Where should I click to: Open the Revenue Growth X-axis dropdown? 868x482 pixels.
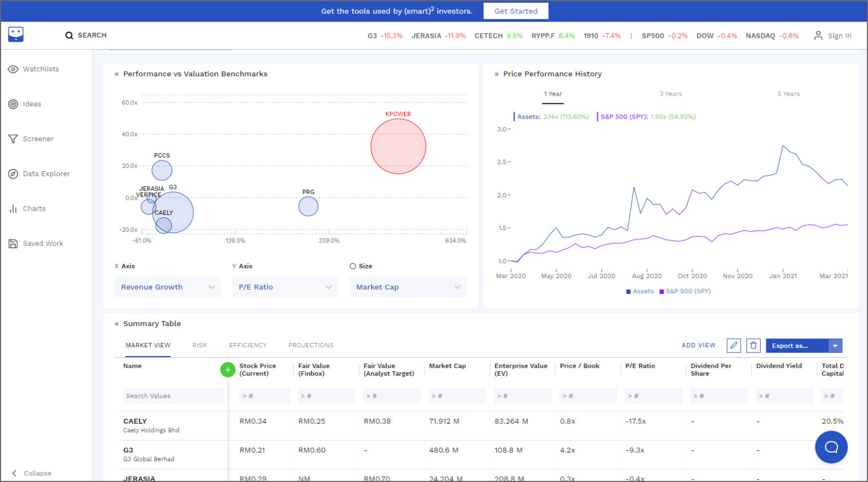[167, 286]
